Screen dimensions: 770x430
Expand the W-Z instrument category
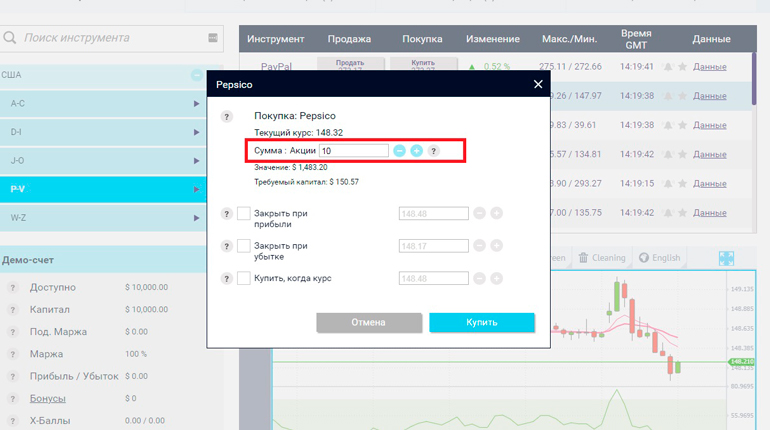click(197, 218)
